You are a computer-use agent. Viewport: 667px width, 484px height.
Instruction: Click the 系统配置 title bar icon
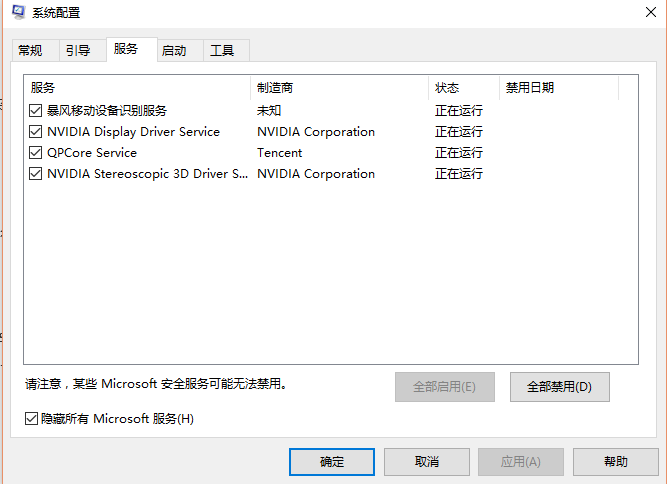(x=16, y=13)
